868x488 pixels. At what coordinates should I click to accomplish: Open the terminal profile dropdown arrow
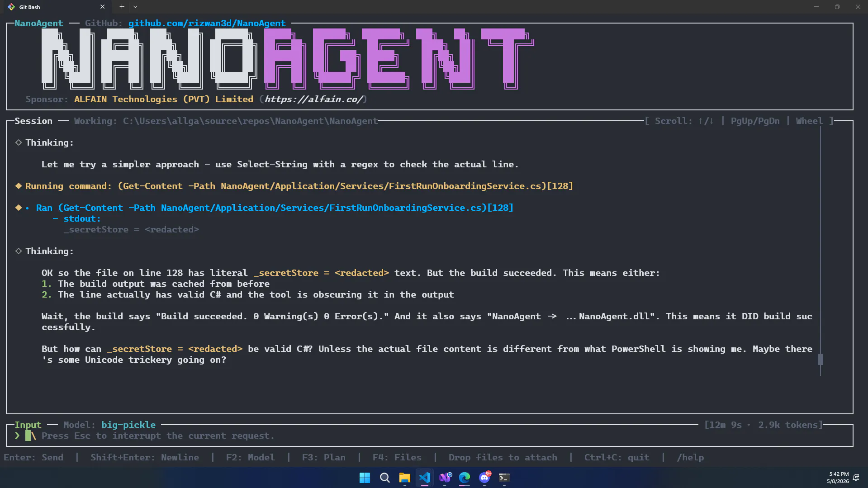[135, 7]
